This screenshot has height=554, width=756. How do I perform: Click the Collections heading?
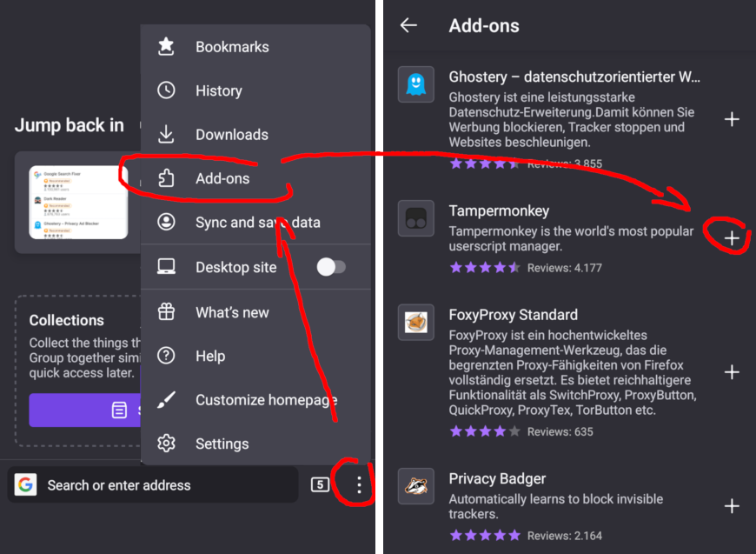67,320
